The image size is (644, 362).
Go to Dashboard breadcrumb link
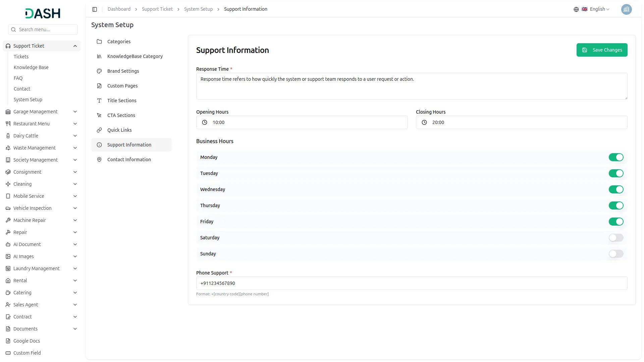point(119,9)
